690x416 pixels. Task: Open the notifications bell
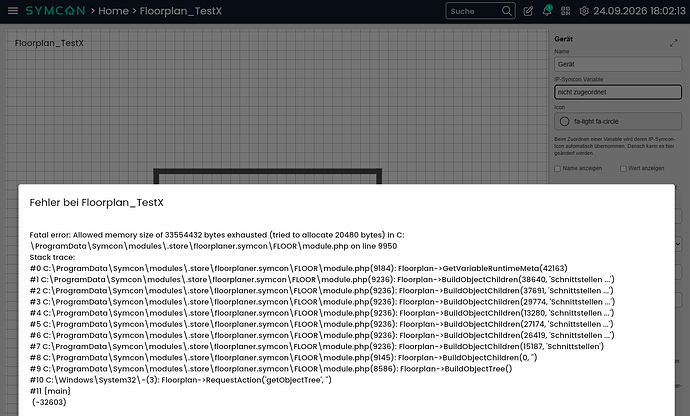click(547, 11)
